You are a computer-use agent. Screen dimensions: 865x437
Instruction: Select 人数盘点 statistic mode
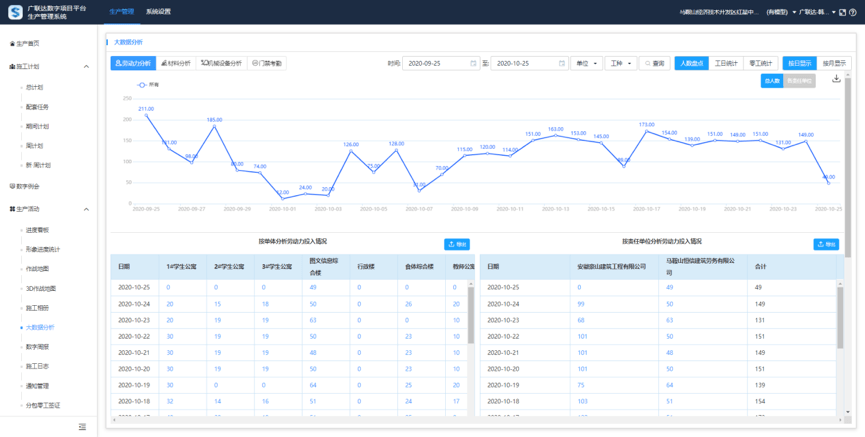pos(691,63)
